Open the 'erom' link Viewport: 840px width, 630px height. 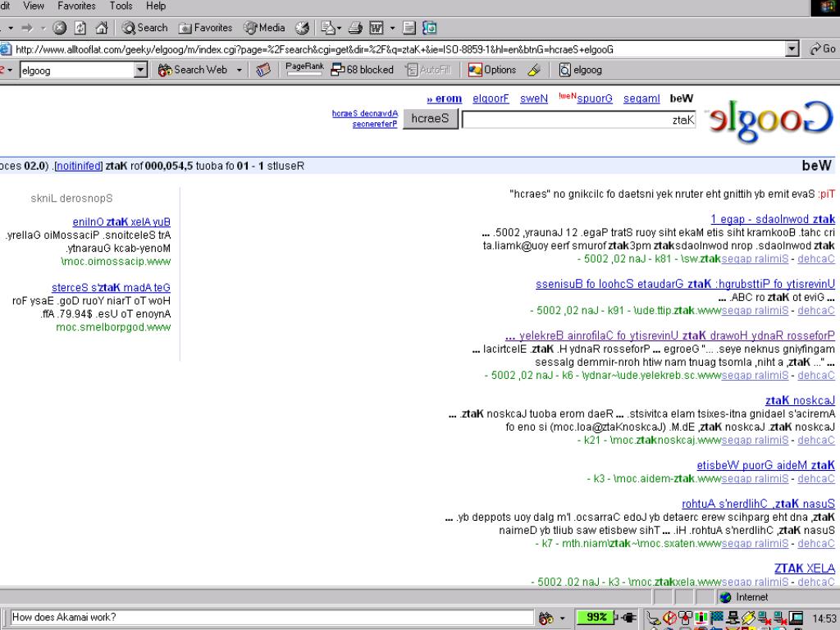[x=444, y=98]
